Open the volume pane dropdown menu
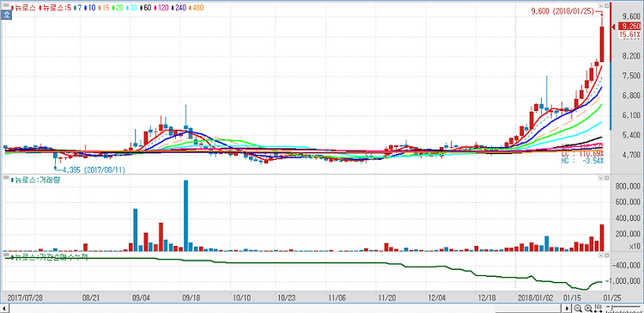Image resolution: width=644 pixels, height=313 pixels. (601, 178)
